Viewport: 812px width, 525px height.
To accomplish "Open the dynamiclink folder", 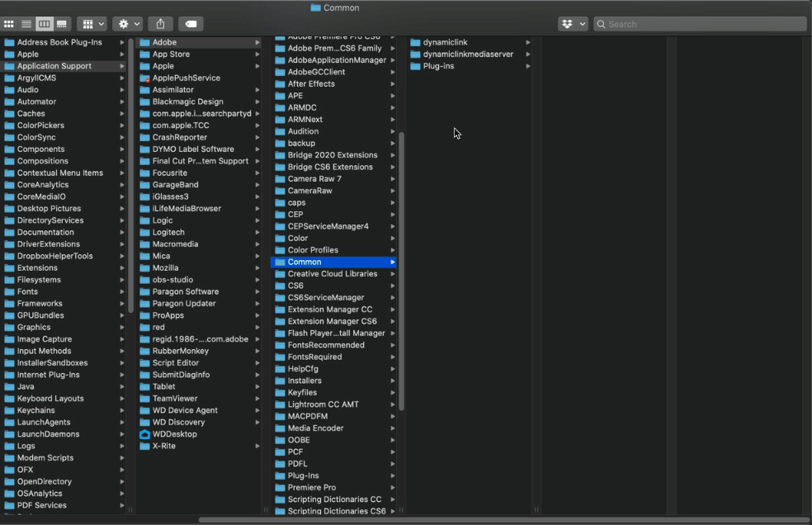I will tap(446, 41).
